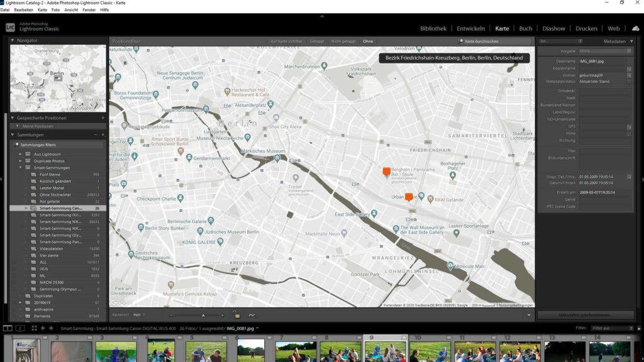Adjust the map zoom slider handle
The width and height of the screenshot is (644, 362).
click(x=203, y=315)
